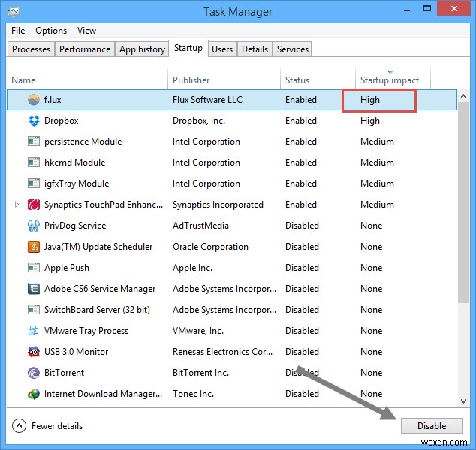Click AdTrustMedia publisher cell
The image size is (476, 450).
pos(200,226)
